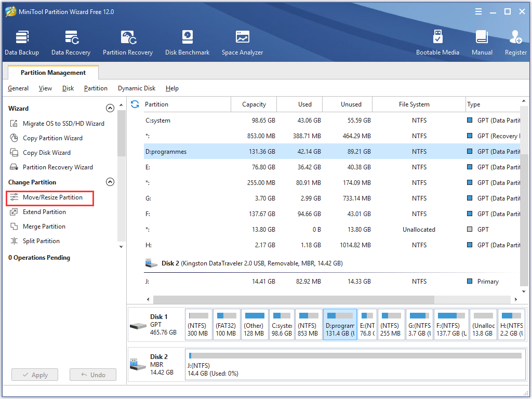Collapse the Wizard section
The image size is (532, 399).
(x=110, y=108)
